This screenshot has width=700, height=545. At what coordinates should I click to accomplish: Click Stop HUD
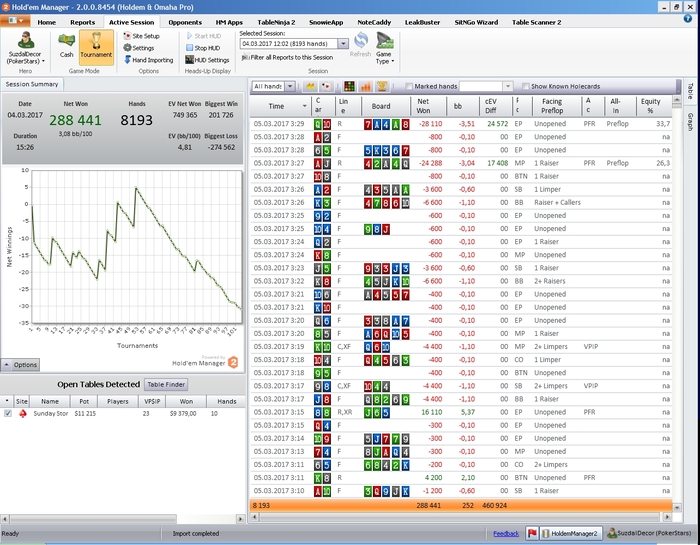[x=203, y=48]
